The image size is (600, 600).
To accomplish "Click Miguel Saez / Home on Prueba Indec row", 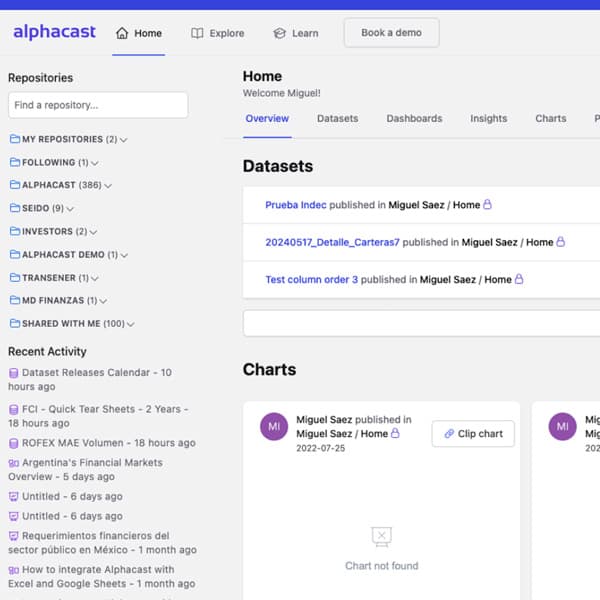I will (x=434, y=205).
